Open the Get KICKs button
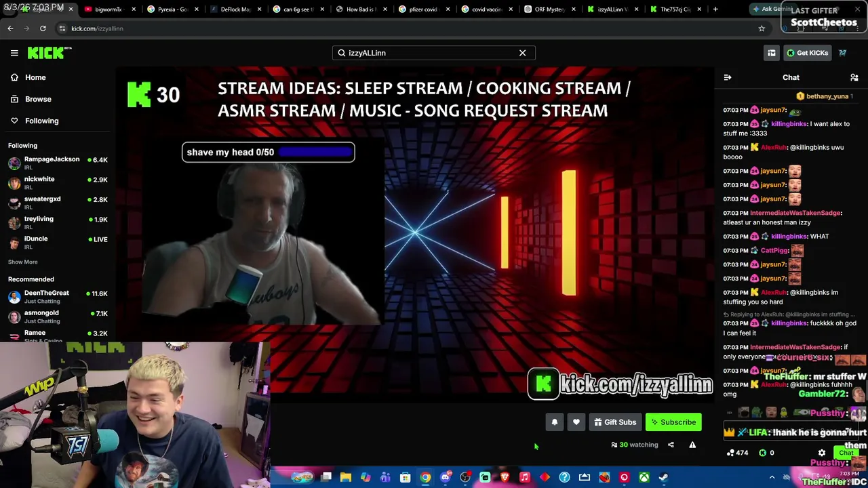Image resolution: width=868 pixels, height=488 pixels. [807, 53]
